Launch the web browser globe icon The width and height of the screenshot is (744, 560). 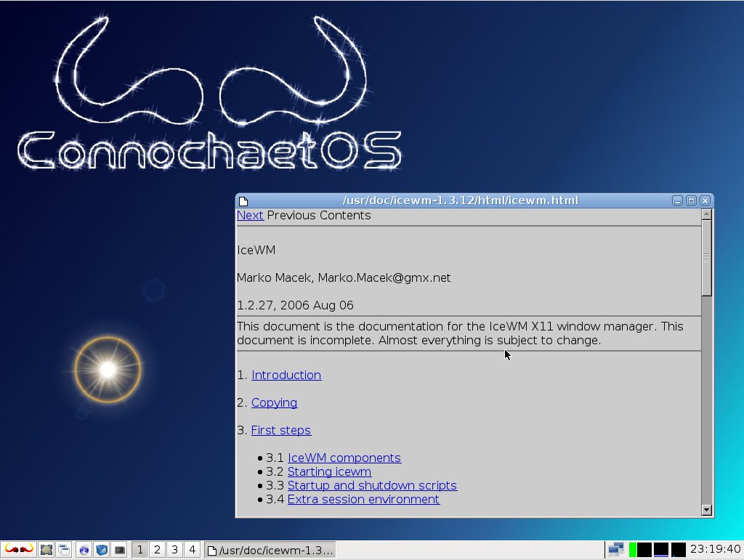[84, 550]
